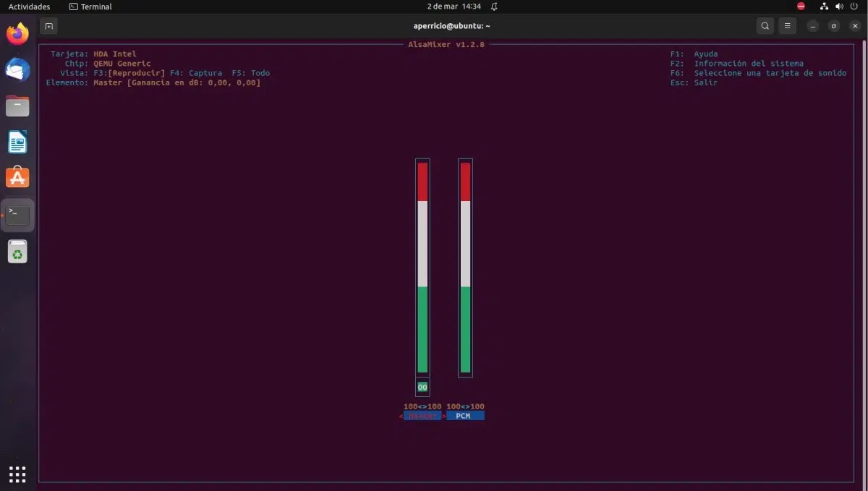Viewport: 868px width, 491px height.
Task: Toggle mute on the Master channel indicator
Action: point(422,388)
